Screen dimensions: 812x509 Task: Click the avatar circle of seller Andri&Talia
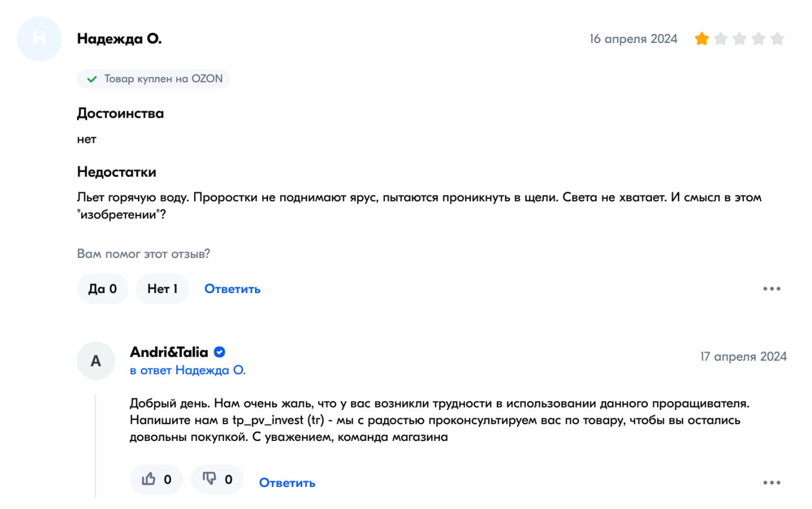96,360
